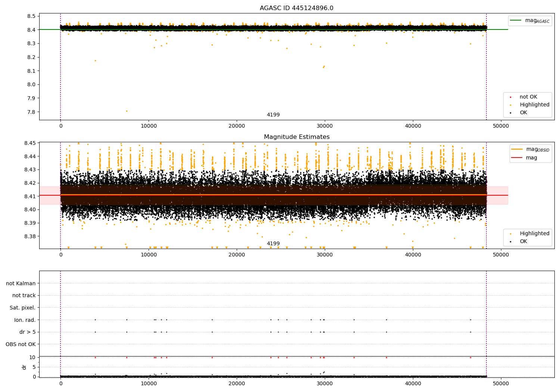The width and height of the screenshot is (560, 392).
Task: Click the 'Sat. pixel.' row label
Action: [22, 308]
